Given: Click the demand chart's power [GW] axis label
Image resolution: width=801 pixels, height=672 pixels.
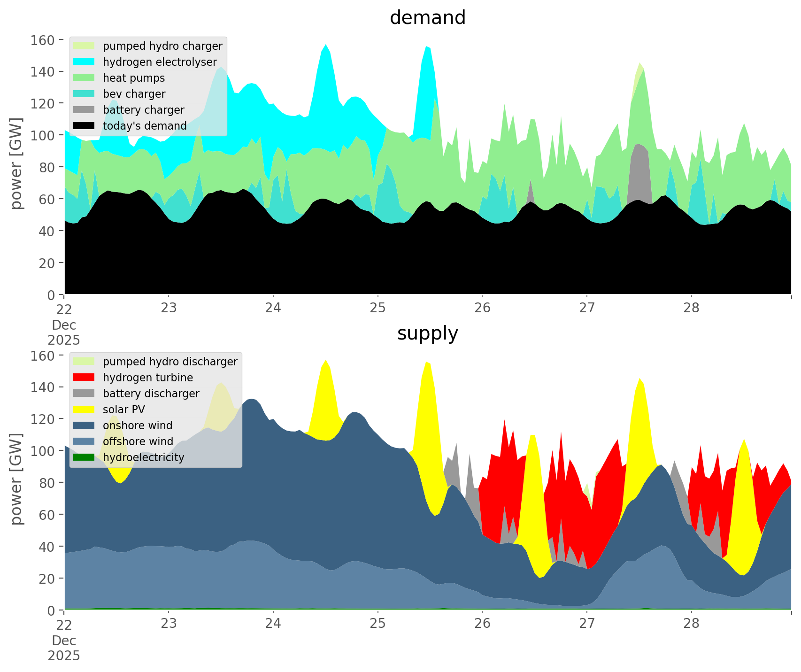Looking at the screenshot, I should click(17, 163).
